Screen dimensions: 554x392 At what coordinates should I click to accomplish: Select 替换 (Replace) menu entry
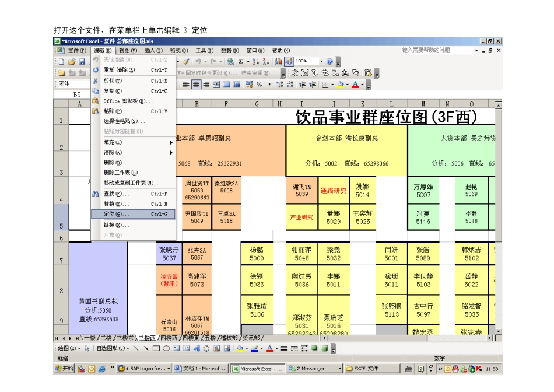point(133,204)
